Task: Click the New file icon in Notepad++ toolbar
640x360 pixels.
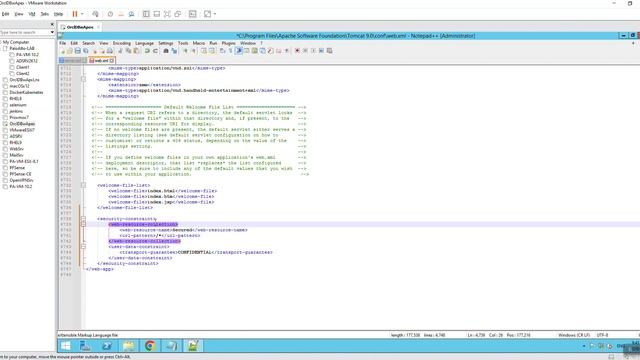Action: pyautogui.click(x=62, y=51)
